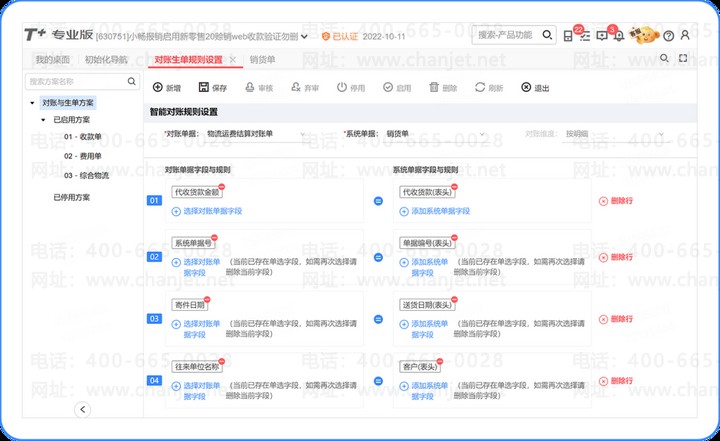This screenshot has width=720, height=441.
Task: Delete row 04 with 删除行
Action: pyautogui.click(x=616, y=381)
